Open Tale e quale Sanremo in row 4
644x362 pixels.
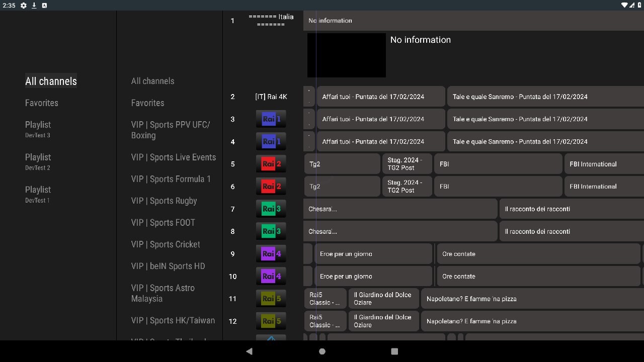pyautogui.click(x=545, y=142)
